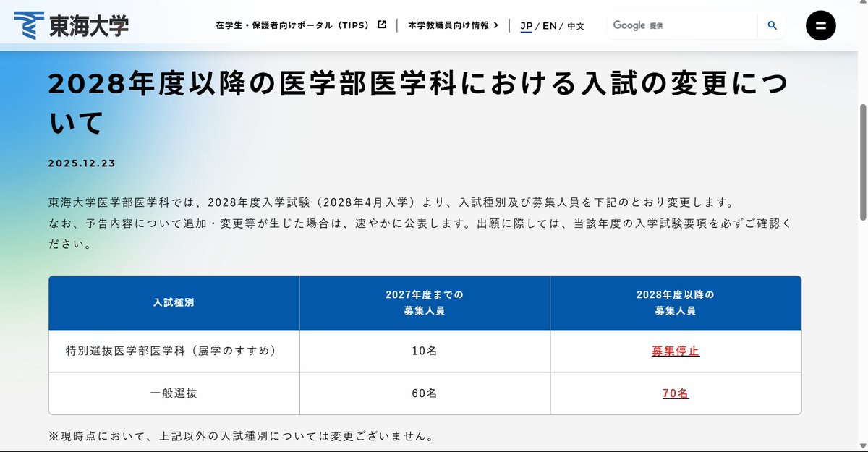Click the wave emblem in the site logo
This screenshot has height=452, width=868.
(x=28, y=23)
